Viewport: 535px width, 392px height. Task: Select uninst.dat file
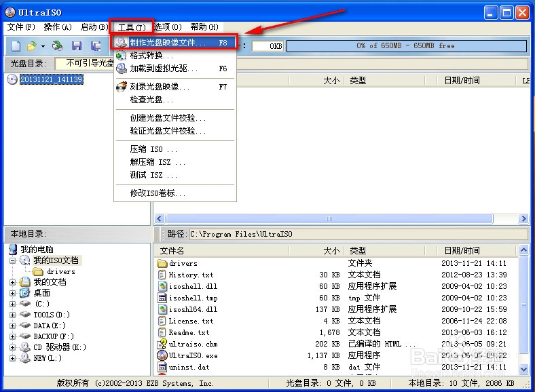click(189, 368)
